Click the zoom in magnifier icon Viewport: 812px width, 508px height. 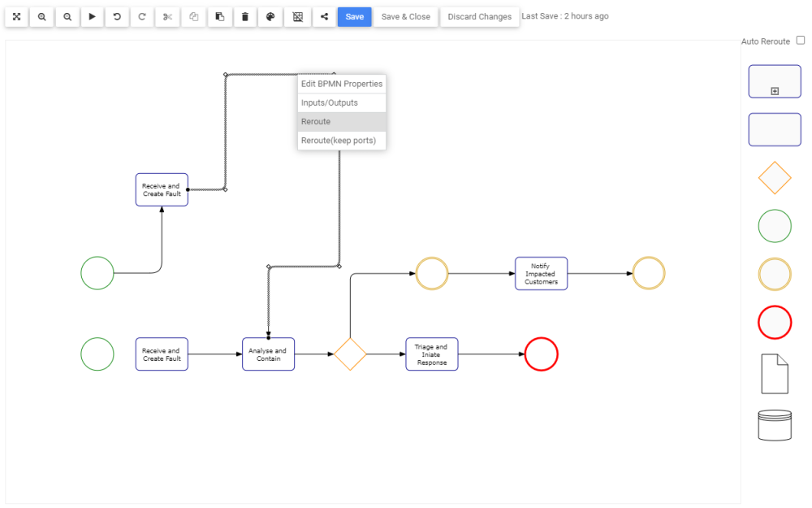[42, 16]
